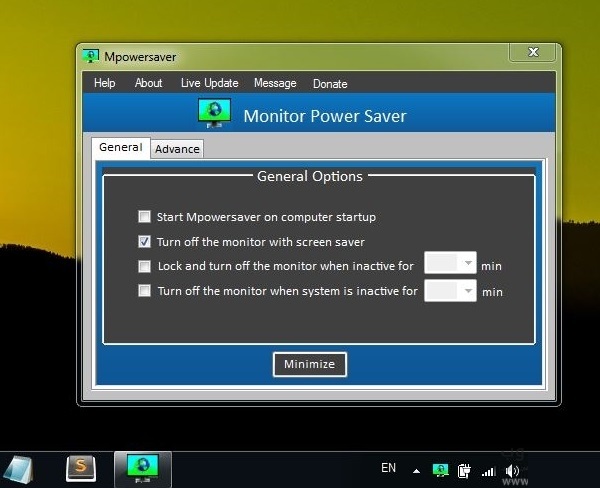Enable Lock and turn off monitor option
Image resolution: width=600 pixels, height=488 pixels.
coord(145,266)
